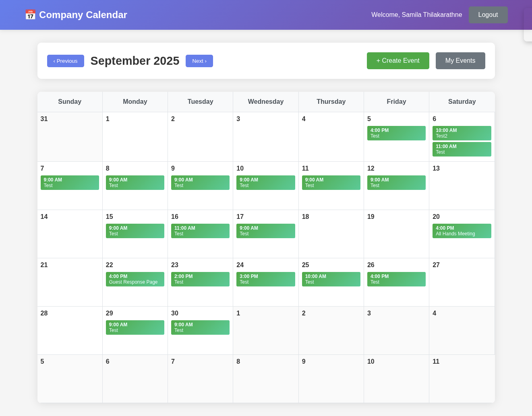Image resolution: width=532 pixels, height=416 pixels.
Task: Log out using the Logout button
Action: (x=488, y=15)
